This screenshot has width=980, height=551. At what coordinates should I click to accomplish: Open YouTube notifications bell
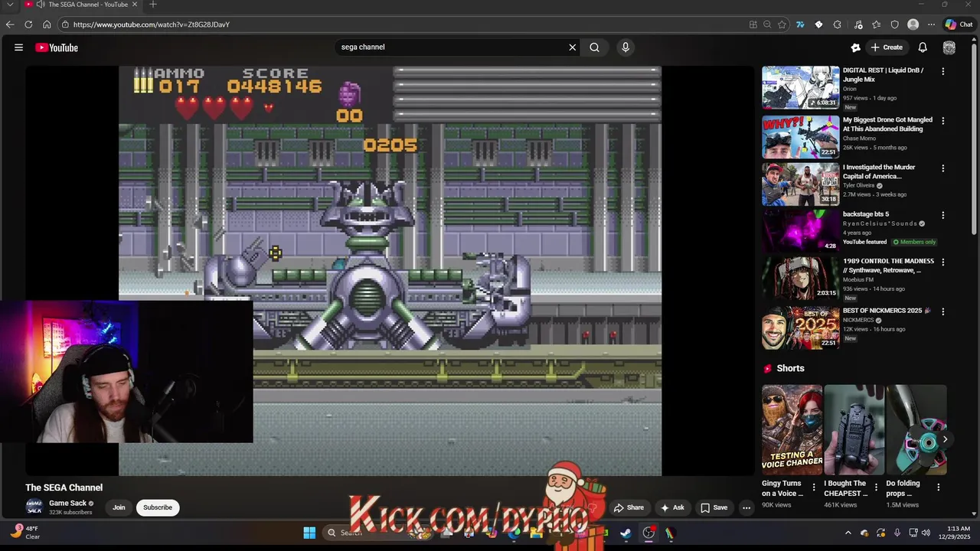pos(923,47)
